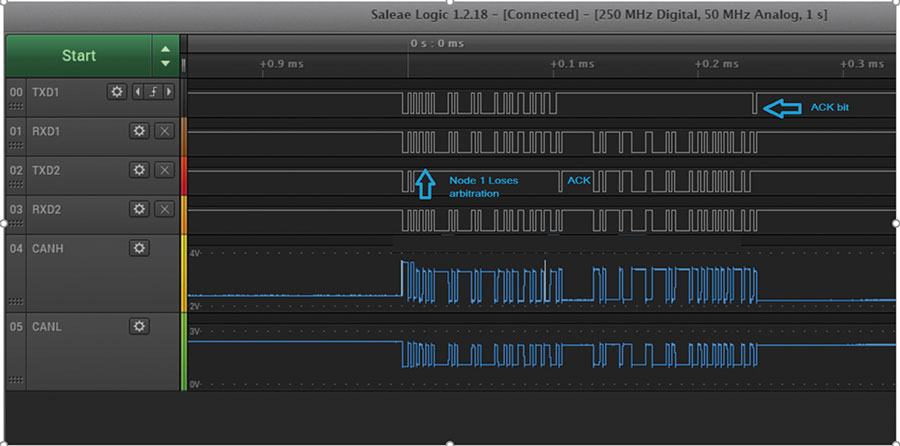Image resolution: width=900 pixels, height=446 pixels.
Task: Click the red TXD2 color strip
Action: tap(183, 176)
